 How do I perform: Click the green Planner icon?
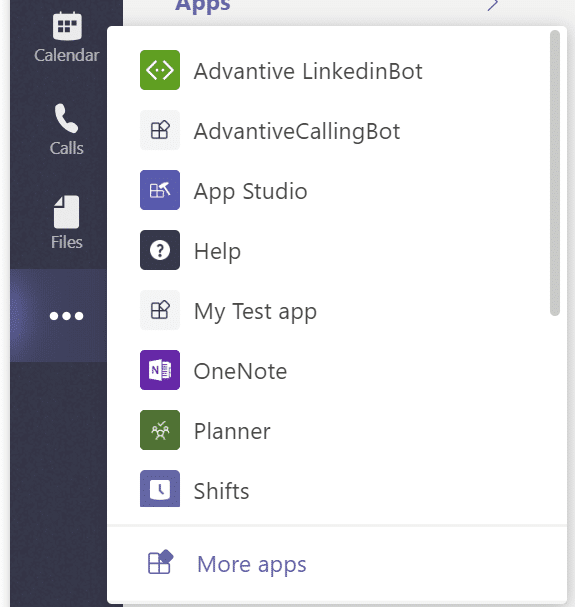160,430
